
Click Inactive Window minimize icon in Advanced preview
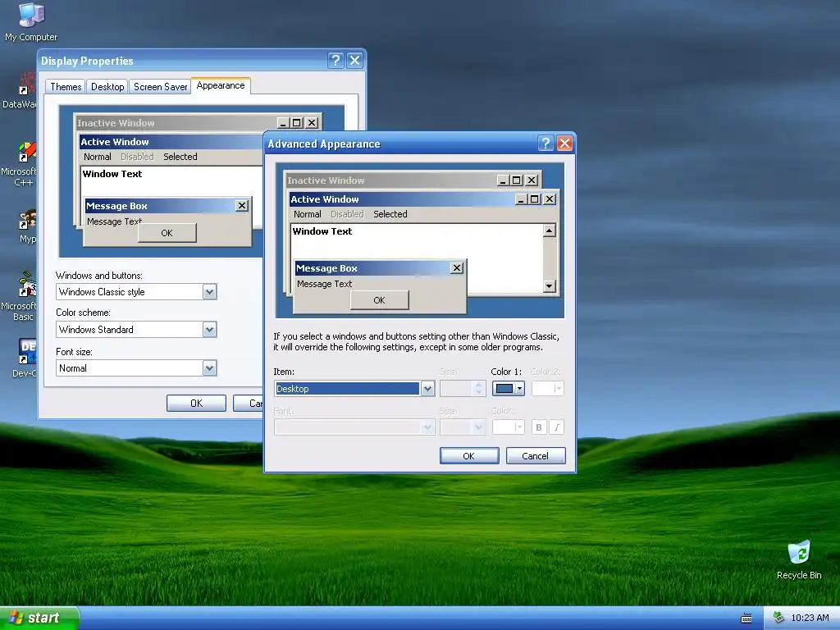[504, 180]
